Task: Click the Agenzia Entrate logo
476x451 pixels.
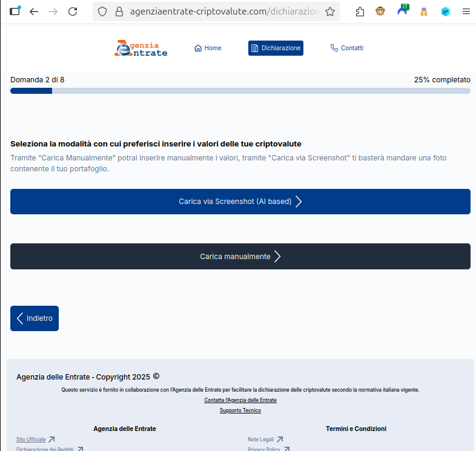Action: point(140,48)
